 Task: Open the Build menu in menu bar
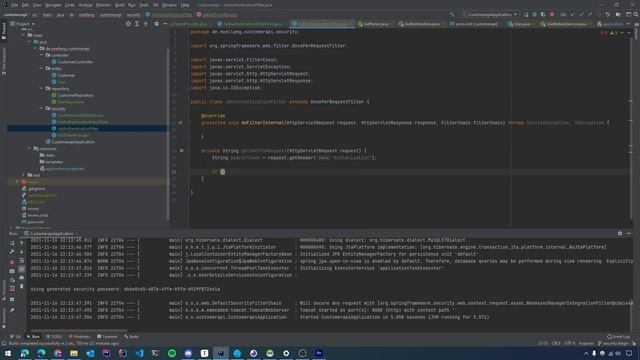click(120, 5)
